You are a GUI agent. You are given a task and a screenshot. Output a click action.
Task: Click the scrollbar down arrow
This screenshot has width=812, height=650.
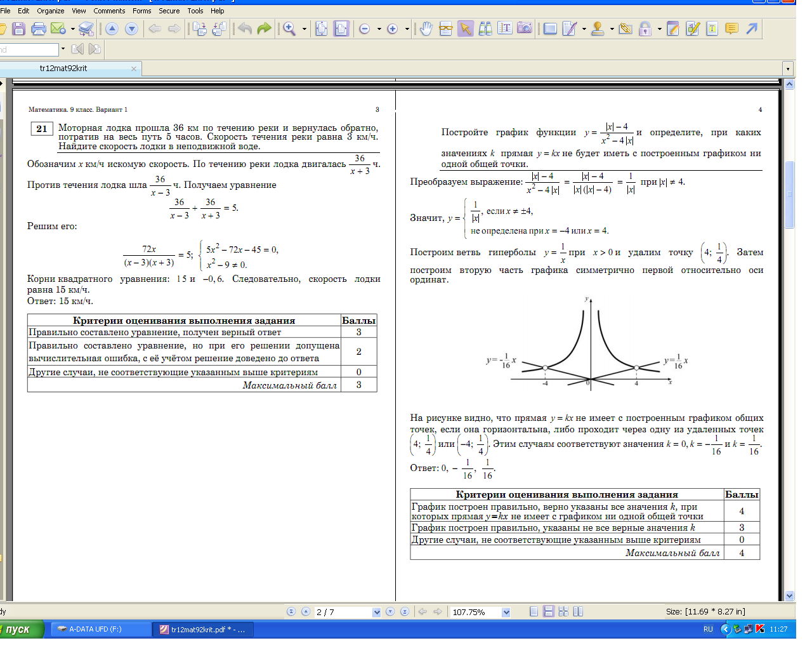(790, 596)
